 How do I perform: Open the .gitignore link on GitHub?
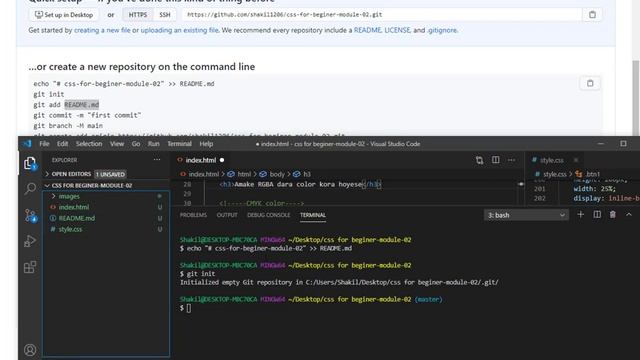click(x=442, y=30)
